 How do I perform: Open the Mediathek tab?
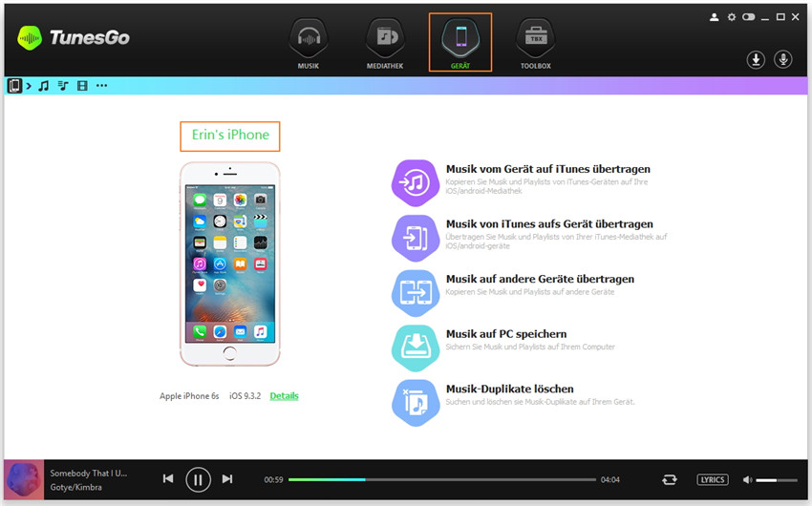tap(385, 44)
